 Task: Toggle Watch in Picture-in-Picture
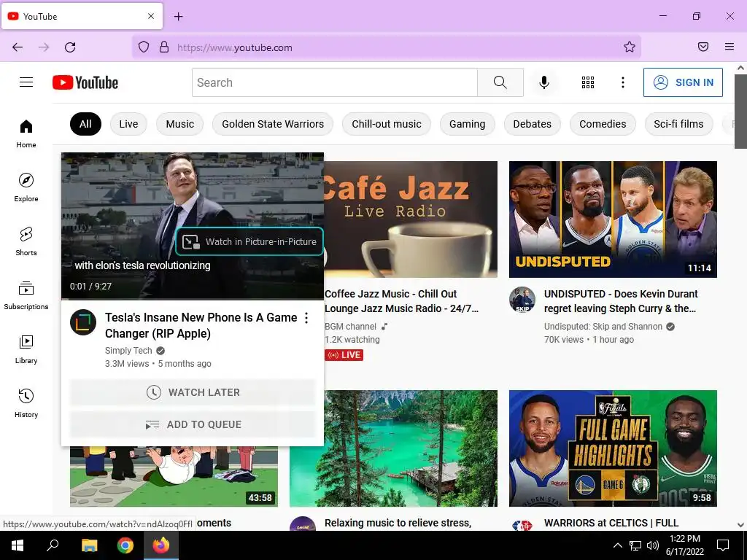pyautogui.click(x=249, y=241)
